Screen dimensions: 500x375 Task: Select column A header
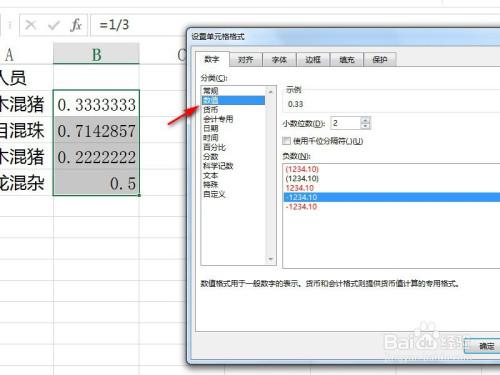pyautogui.click(x=25, y=54)
